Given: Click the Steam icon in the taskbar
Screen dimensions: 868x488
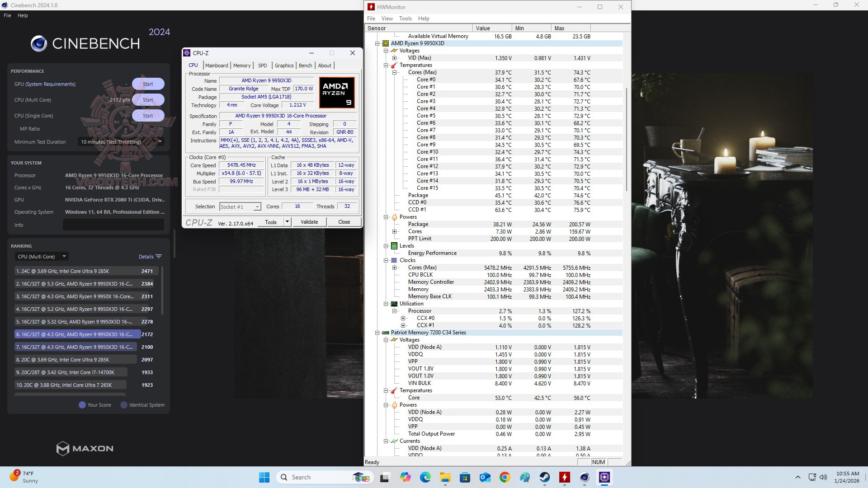Looking at the screenshot, I should click(x=544, y=477).
